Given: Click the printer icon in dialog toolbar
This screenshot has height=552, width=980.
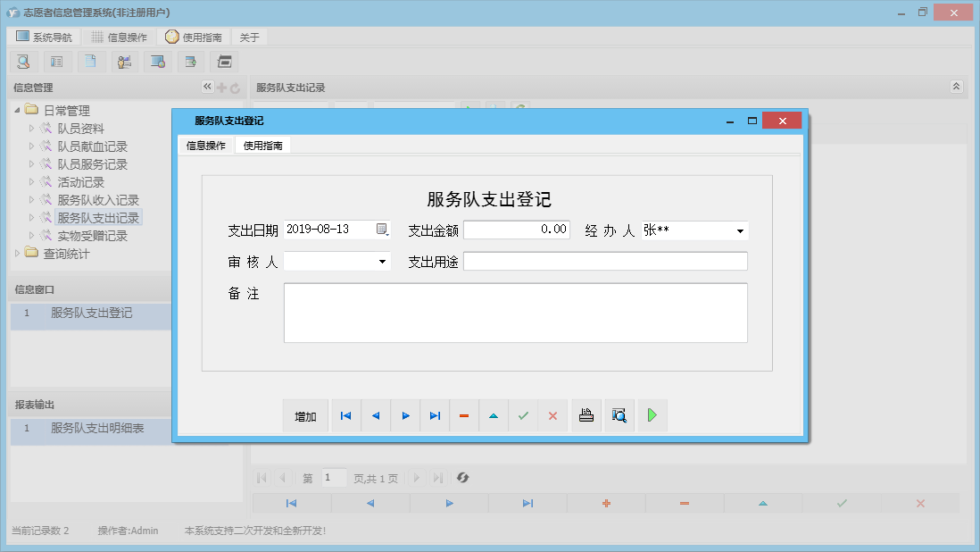Looking at the screenshot, I should click(586, 416).
